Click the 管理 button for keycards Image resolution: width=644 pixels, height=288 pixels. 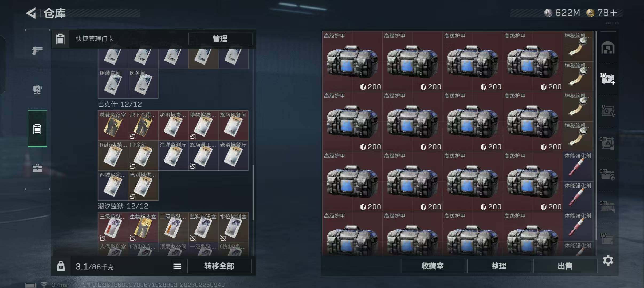pyautogui.click(x=220, y=39)
